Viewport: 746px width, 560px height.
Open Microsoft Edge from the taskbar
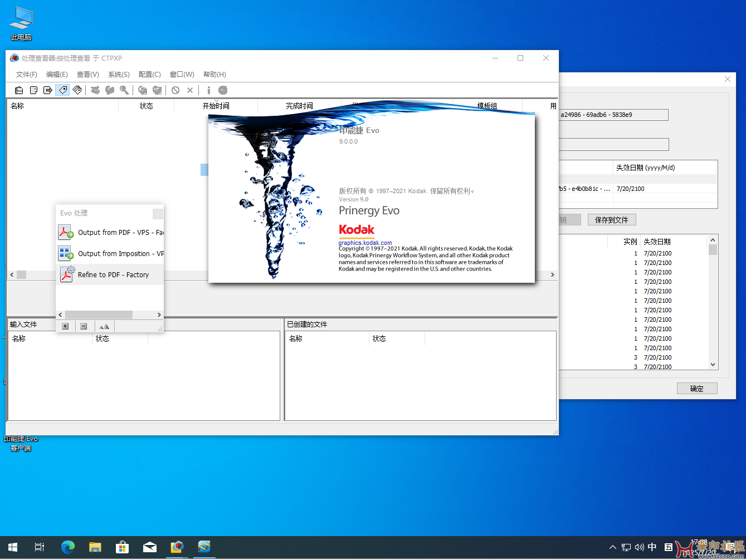[68, 547]
